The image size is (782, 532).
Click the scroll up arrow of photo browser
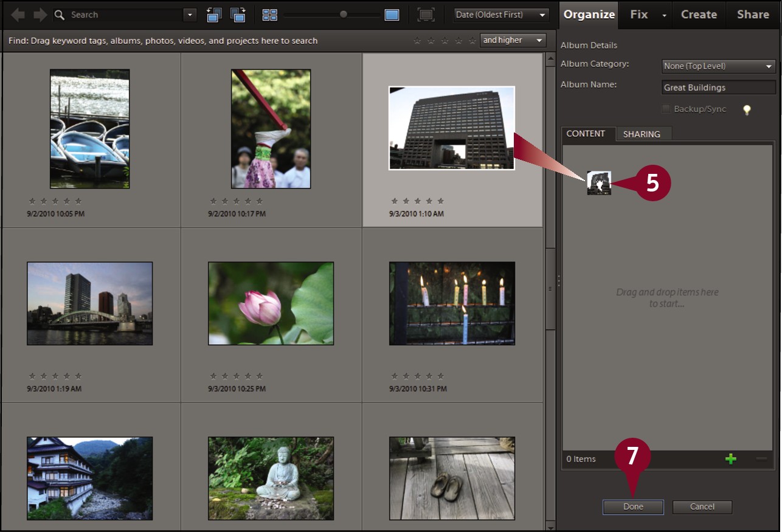tap(550, 58)
